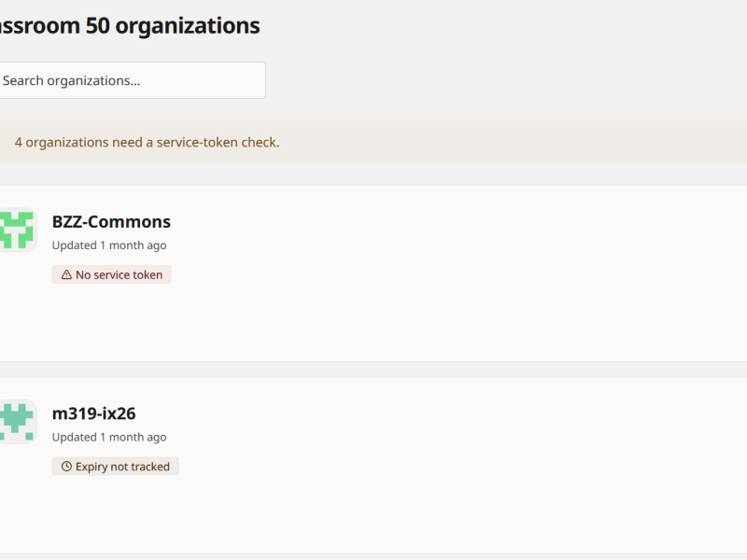Click the number 4 in the warning banner
This screenshot has width=747, height=560.
point(18,143)
